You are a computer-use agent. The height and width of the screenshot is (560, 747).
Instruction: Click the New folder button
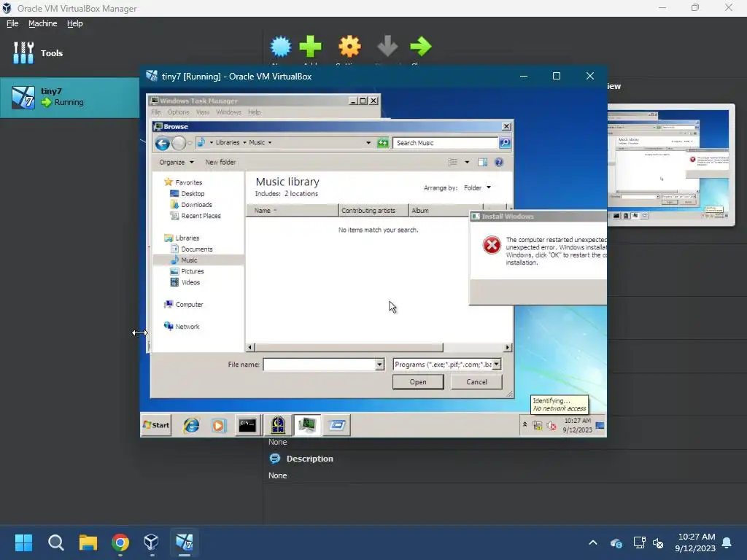coord(220,163)
